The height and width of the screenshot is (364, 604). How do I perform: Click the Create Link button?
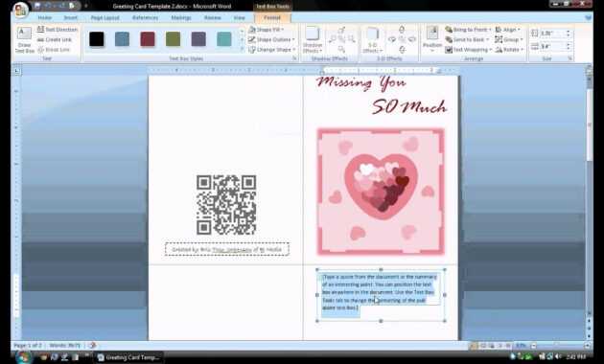55,39
